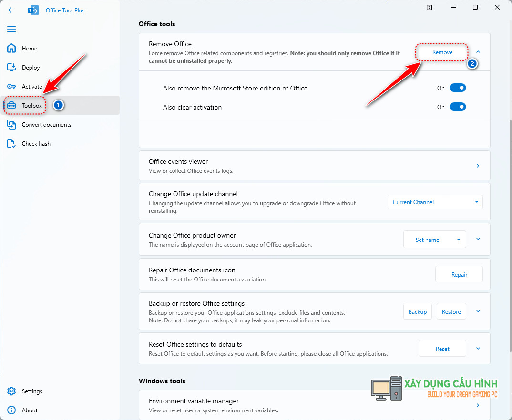Screen dimensions: 512x420
Task: Open the Set name dropdown
Action: [434, 240]
